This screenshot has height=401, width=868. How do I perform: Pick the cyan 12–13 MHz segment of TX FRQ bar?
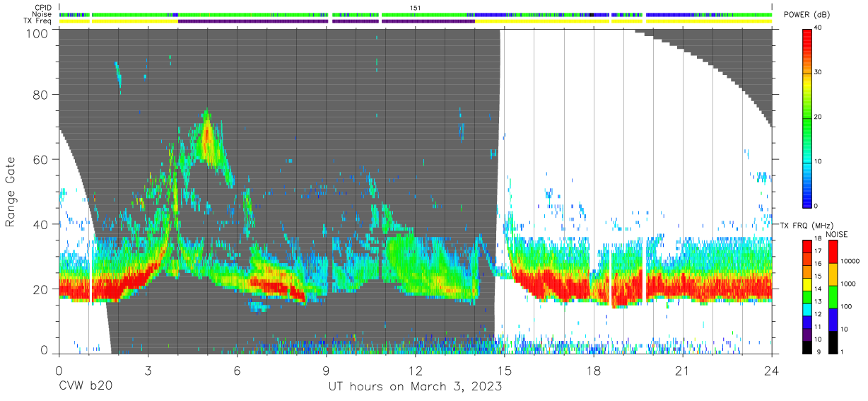coord(807,310)
